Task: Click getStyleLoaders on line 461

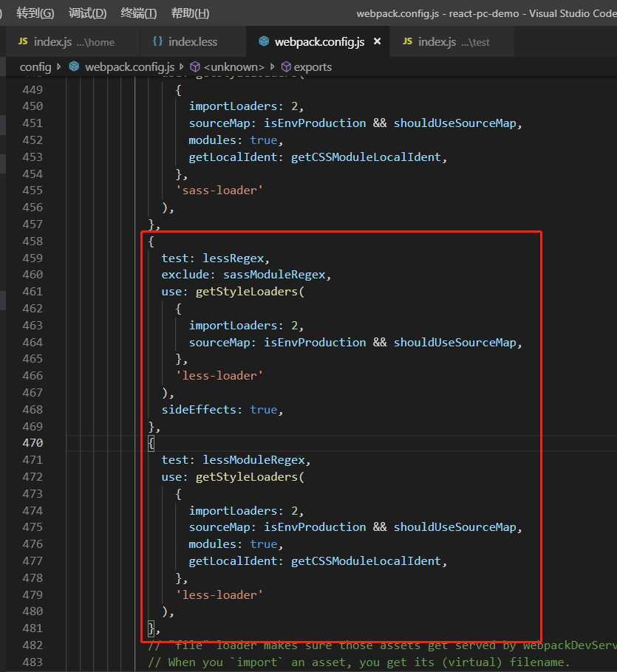Action: pos(247,292)
